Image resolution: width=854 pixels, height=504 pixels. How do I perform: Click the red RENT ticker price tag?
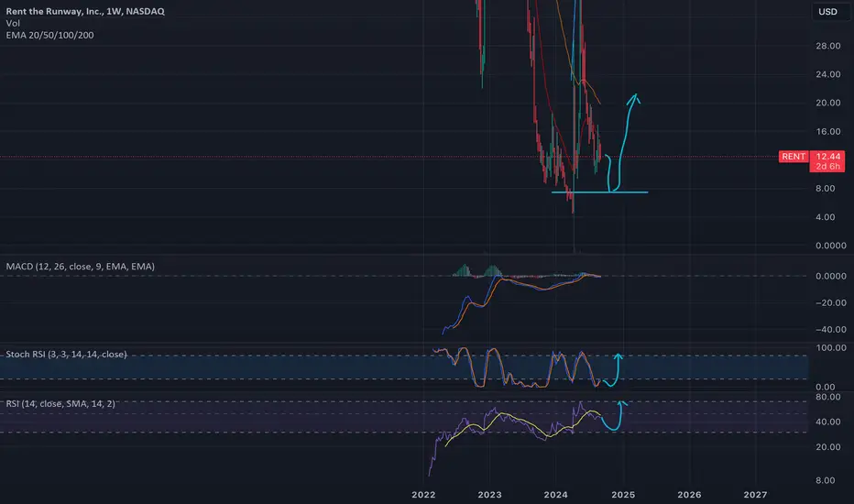(794, 157)
